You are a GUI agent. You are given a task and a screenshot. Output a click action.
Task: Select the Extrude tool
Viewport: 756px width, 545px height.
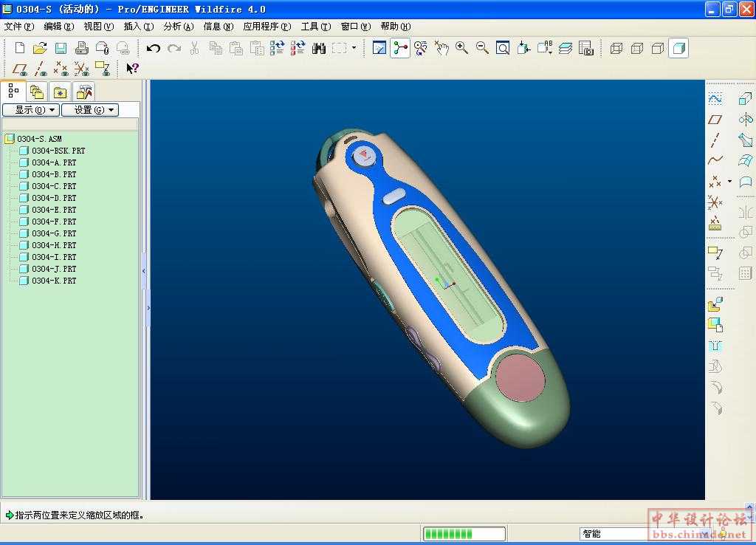(746, 98)
